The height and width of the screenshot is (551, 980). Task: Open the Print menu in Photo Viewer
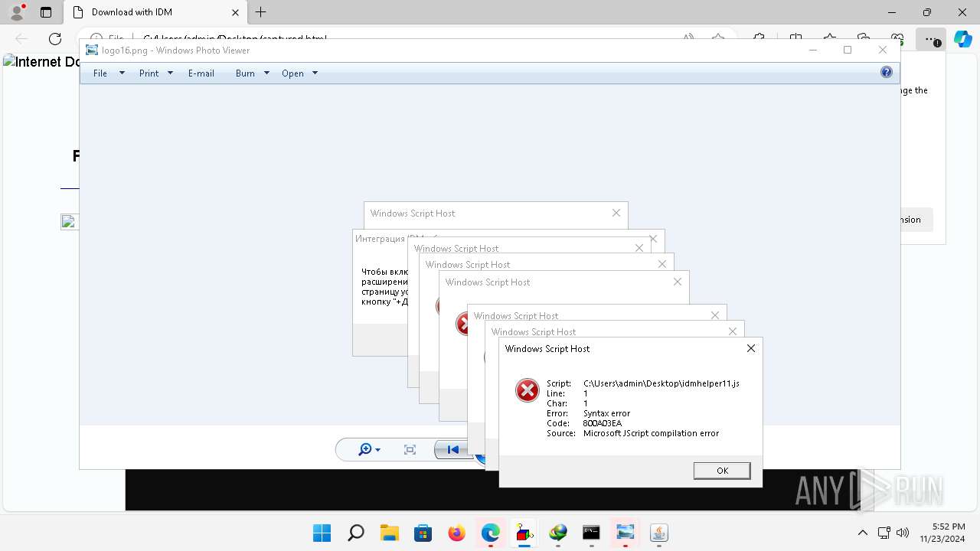[149, 73]
